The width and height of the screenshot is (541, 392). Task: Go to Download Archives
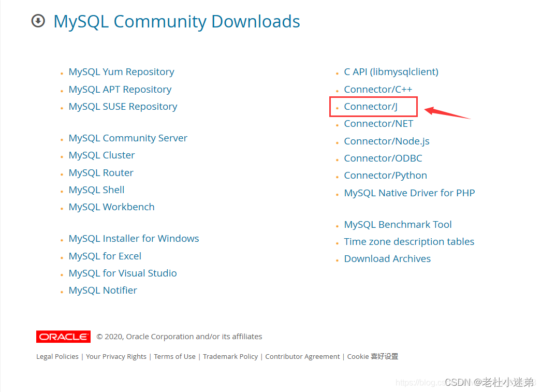[x=387, y=259]
